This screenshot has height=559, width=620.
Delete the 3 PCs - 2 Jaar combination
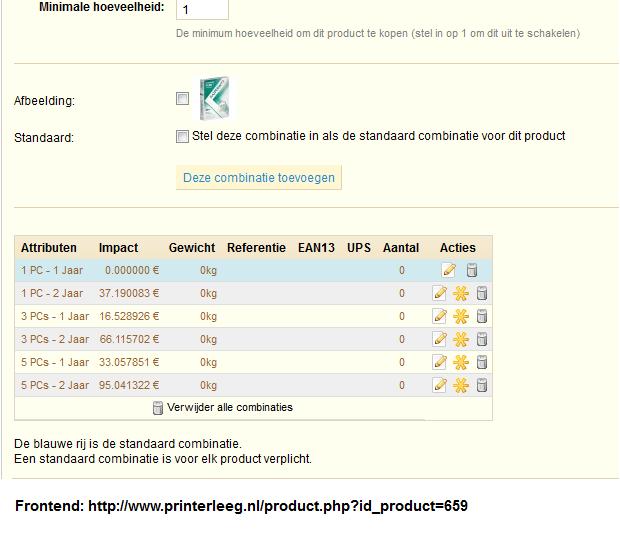click(x=482, y=339)
